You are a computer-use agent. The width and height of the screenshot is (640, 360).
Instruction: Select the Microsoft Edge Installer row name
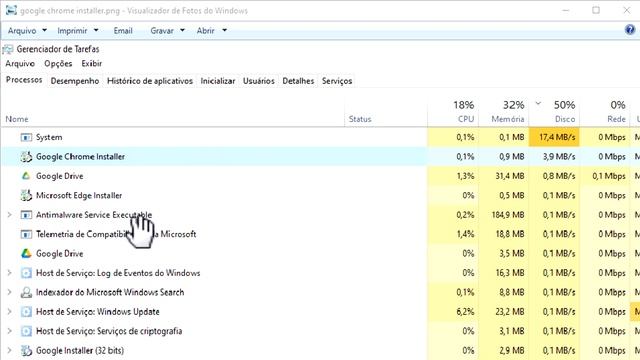pyautogui.click(x=79, y=196)
